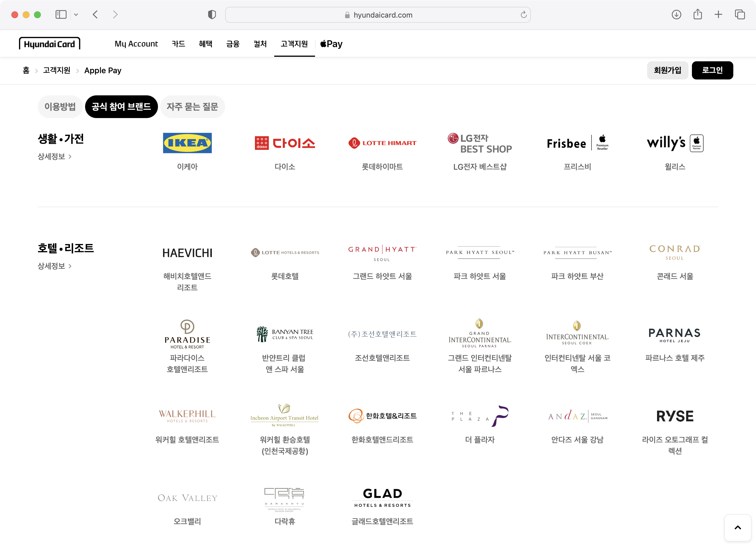Switch to the 이용방법 tab

pos(60,107)
